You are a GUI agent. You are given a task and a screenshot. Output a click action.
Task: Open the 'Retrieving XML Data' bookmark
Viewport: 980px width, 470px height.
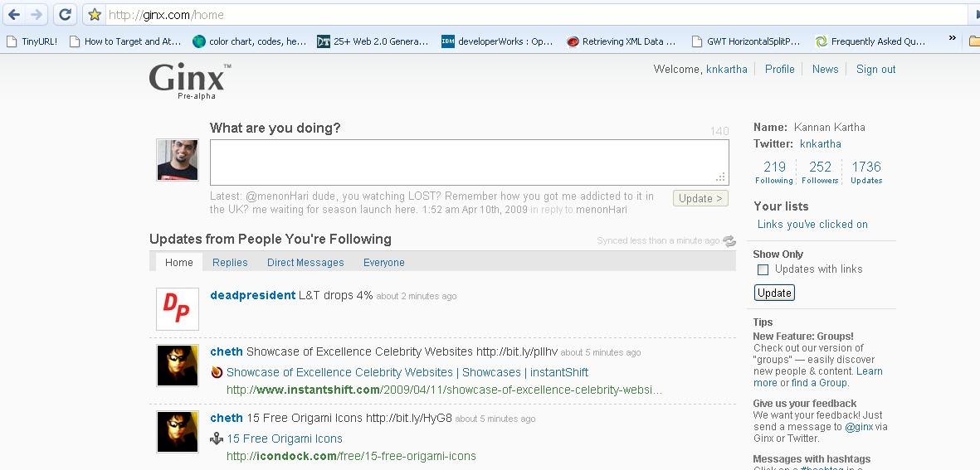pos(622,41)
